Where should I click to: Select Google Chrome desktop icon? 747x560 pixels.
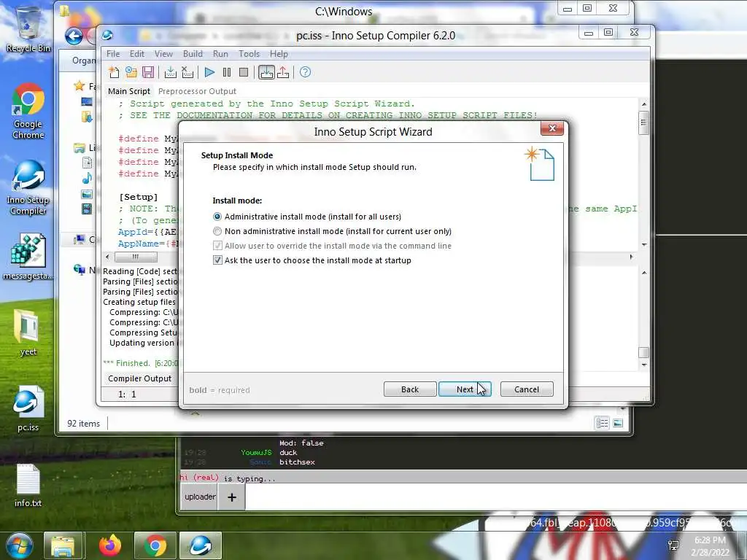pyautogui.click(x=28, y=111)
